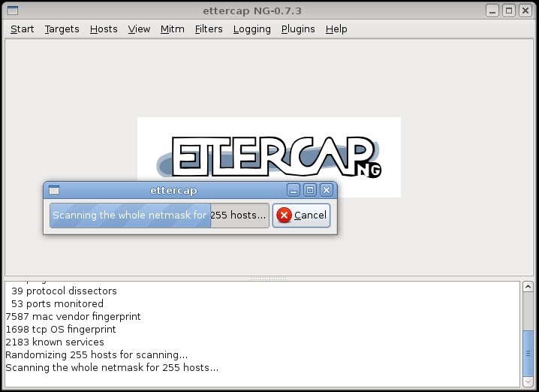This screenshot has width=539, height=392.
Task: Click the scanning netmask progress bar
Action: [x=159, y=215]
